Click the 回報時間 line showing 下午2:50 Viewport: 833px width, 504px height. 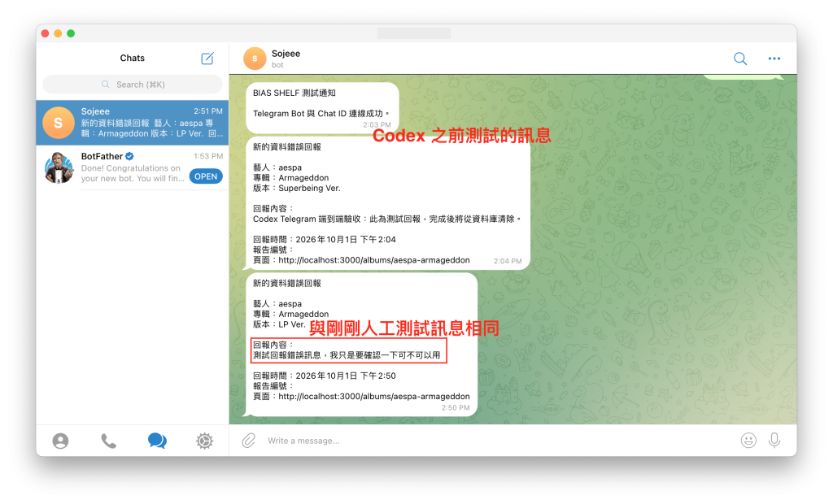click(x=324, y=376)
